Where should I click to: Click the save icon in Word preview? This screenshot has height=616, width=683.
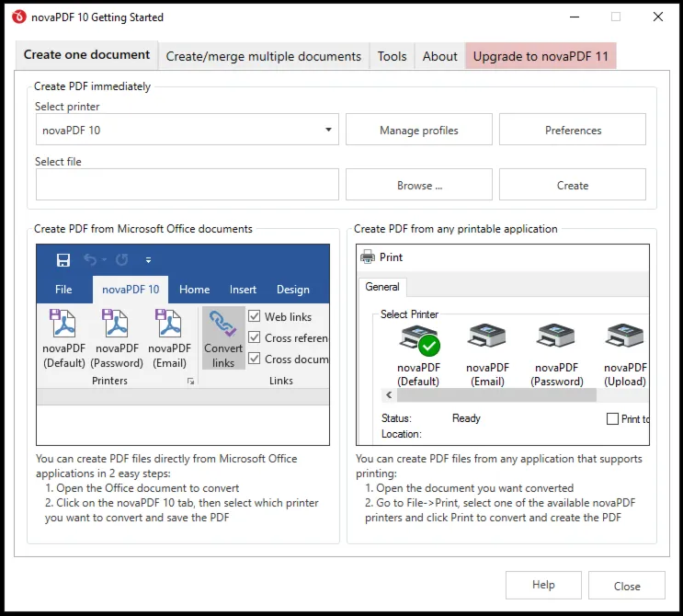63,260
